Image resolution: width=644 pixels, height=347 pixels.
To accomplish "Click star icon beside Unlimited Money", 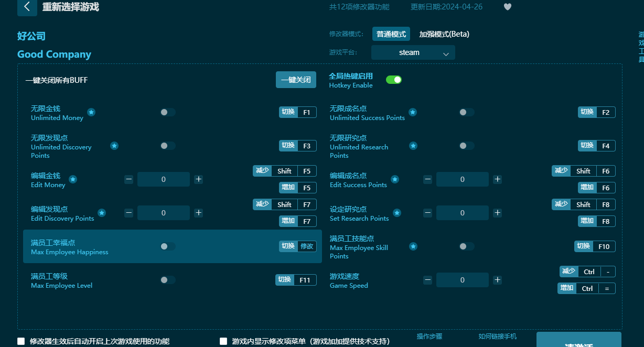I will point(91,112).
